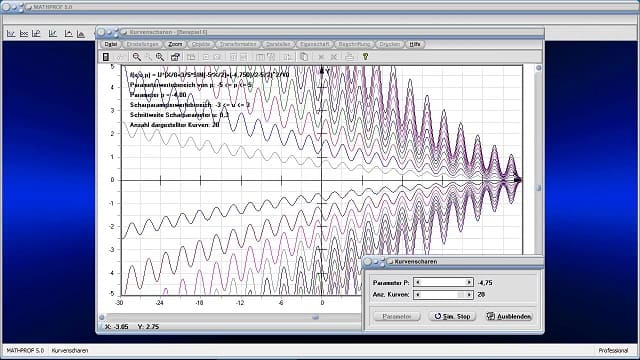Screen dimensions: 640x360
Task: Open the Zoom menu
Action: [x=175, y=44]
